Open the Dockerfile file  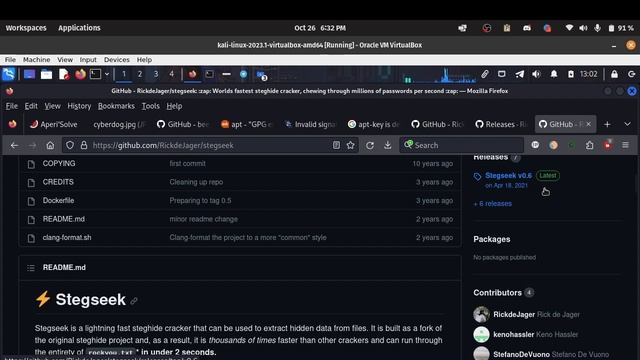tap(58, 200)
